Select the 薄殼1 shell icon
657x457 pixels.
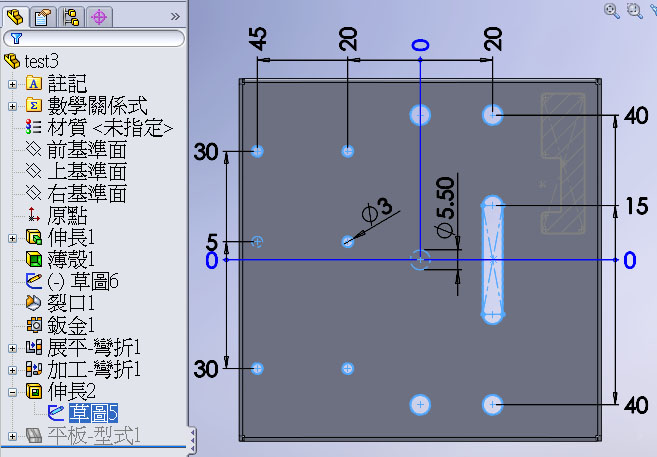[x=34, y=259]
